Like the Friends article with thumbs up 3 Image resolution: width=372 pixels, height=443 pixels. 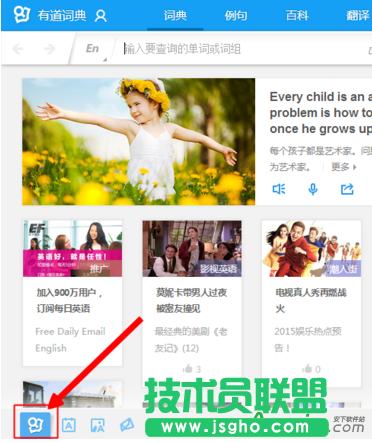[192, 369]
